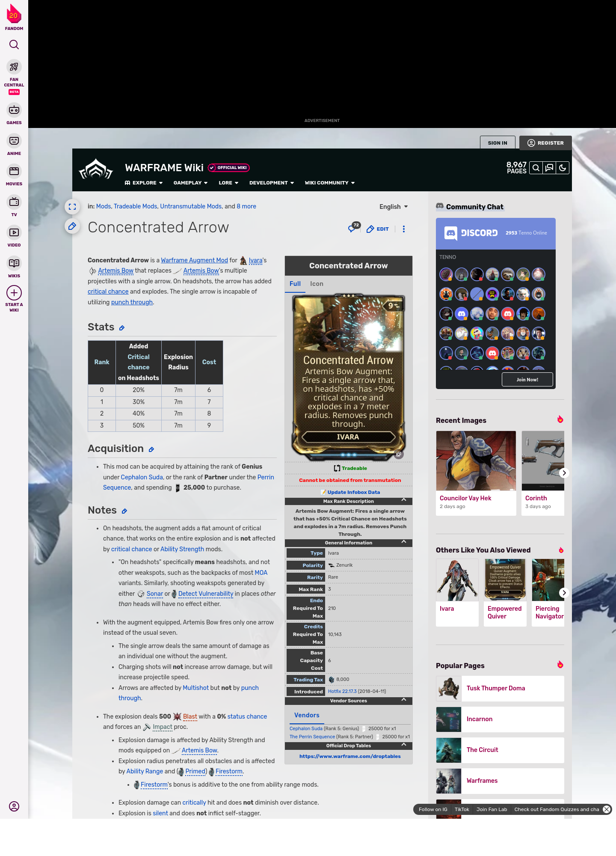Open the Cephalon Suda link in Acquisition

coord(142,477)
